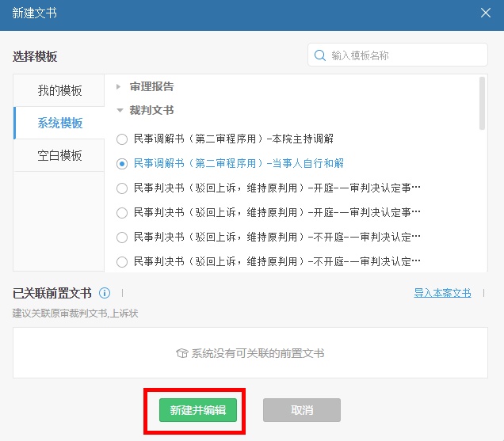Select 民事调解书 当事人自行和解 radio option
The image size is (504, 441).
(x=122, y=164)
